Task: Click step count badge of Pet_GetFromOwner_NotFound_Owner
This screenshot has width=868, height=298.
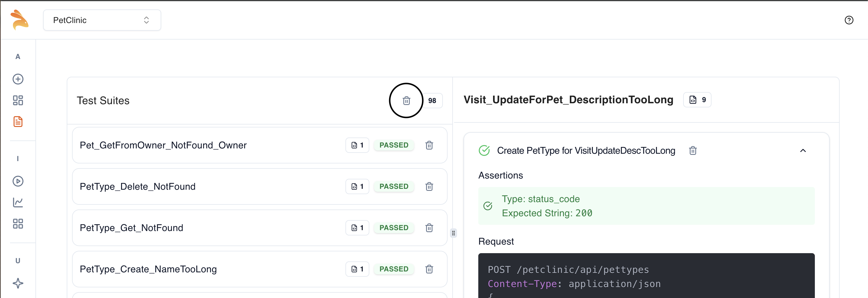Action: click(x=357, y=145)
